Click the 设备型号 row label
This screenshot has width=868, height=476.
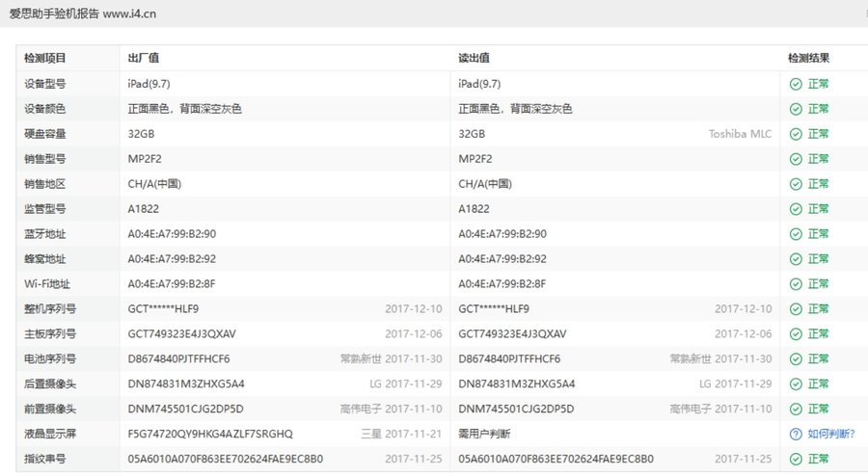click(x=44, y=84)
